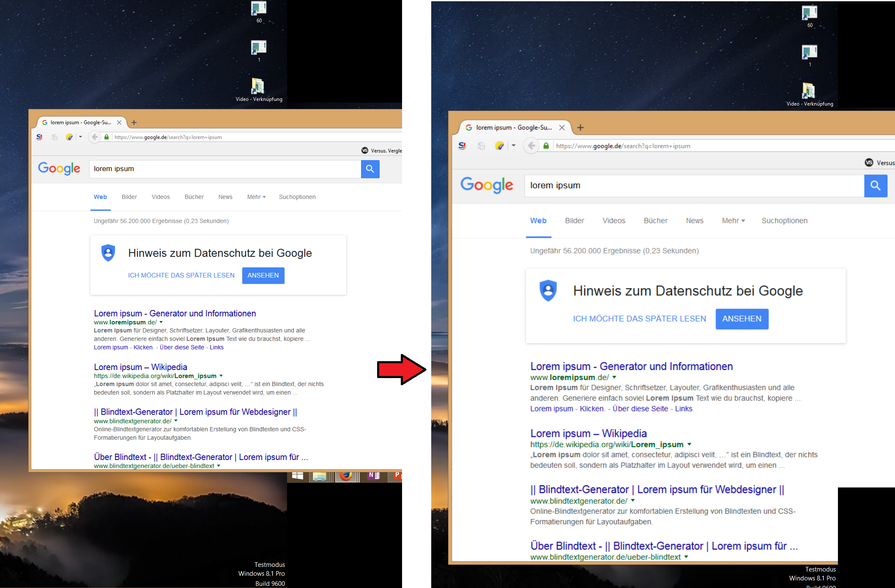
Task: Select Video - Verknüpfung shortcut on left desktop
Action: pyautogui.click(x=259, y=90)
